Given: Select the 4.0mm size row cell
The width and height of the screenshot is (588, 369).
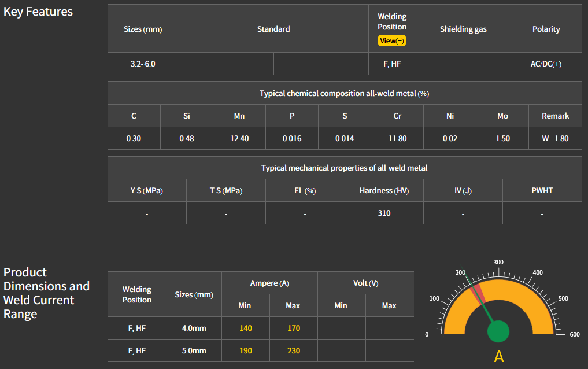Looking at the screenshot, I should click(194, 328).
